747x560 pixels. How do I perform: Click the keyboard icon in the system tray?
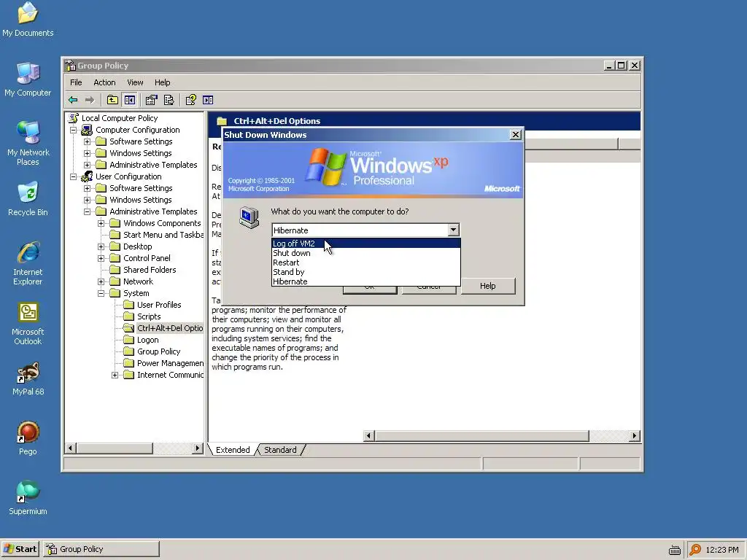[674, 550]
